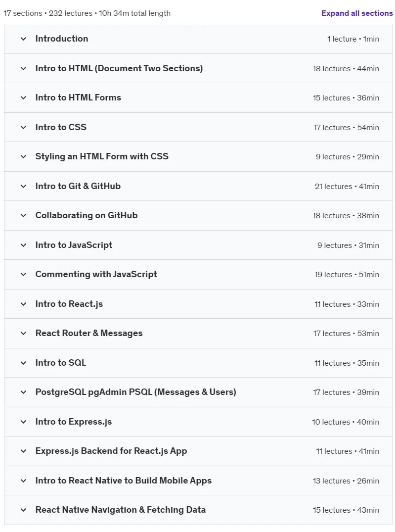Open the Intro to SQL section heading
This screenshot has width=395, height=532.
[x=61, y=363]
